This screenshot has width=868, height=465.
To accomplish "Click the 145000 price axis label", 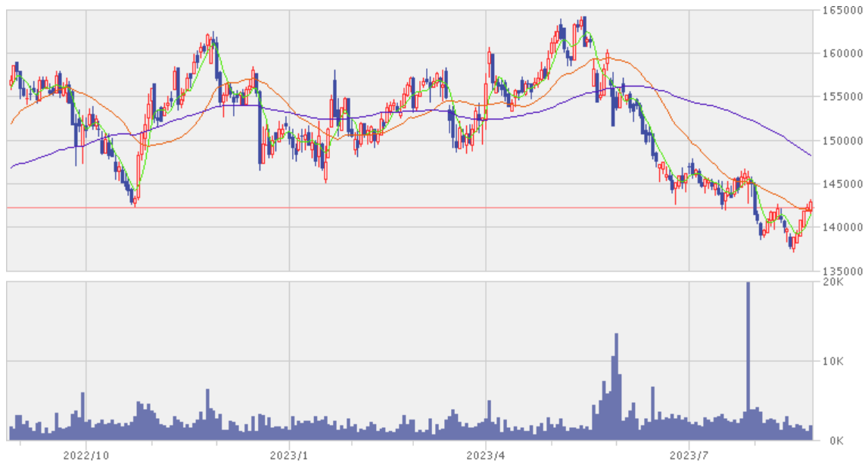I will click(x=843, y=184).
